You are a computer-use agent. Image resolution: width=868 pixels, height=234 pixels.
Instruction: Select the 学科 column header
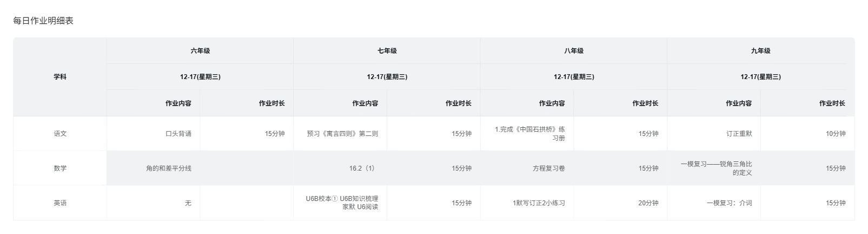click(60, 77)
